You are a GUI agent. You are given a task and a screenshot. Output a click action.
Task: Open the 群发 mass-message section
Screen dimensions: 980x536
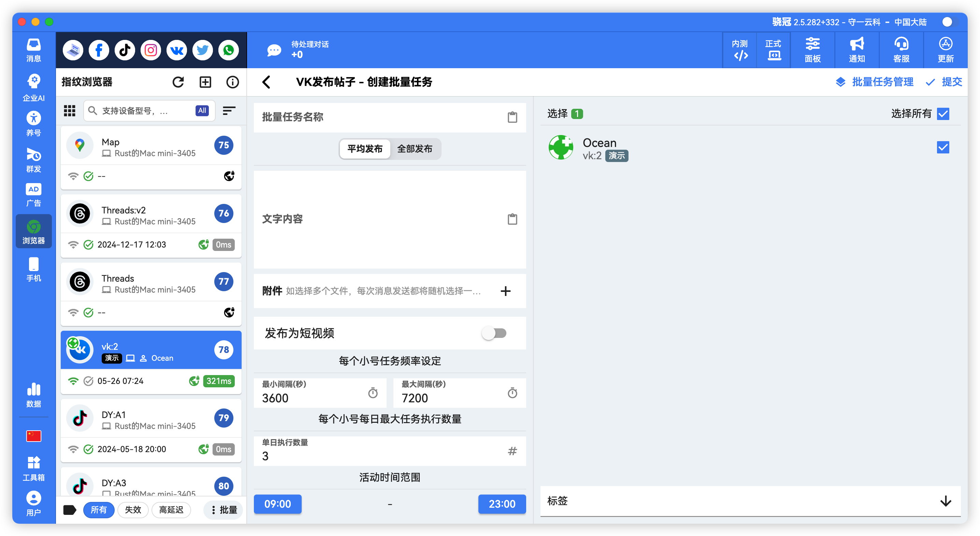33,160
